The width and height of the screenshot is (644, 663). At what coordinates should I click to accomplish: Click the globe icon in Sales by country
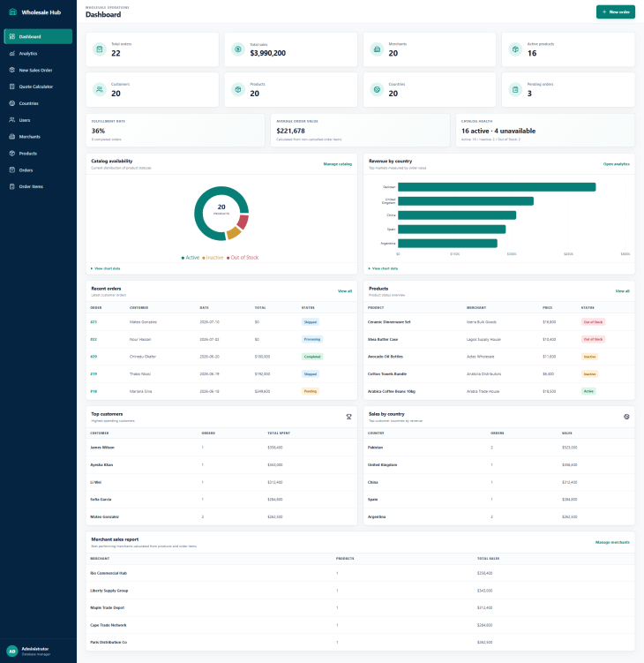click(626, 417)
